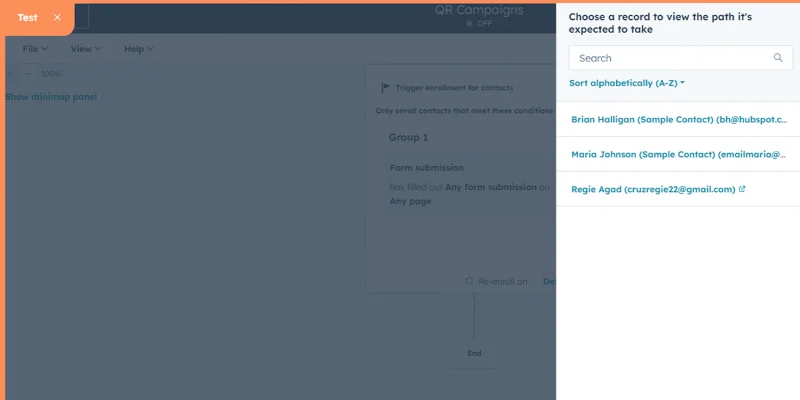This screenshot has height=400, width=800.
Task: Choose Brian Halligan sample contact record
Action: click(x=678, y=119)
